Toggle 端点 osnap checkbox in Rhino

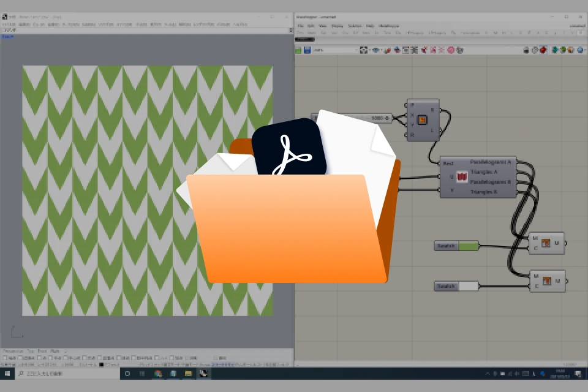point(5,358)
